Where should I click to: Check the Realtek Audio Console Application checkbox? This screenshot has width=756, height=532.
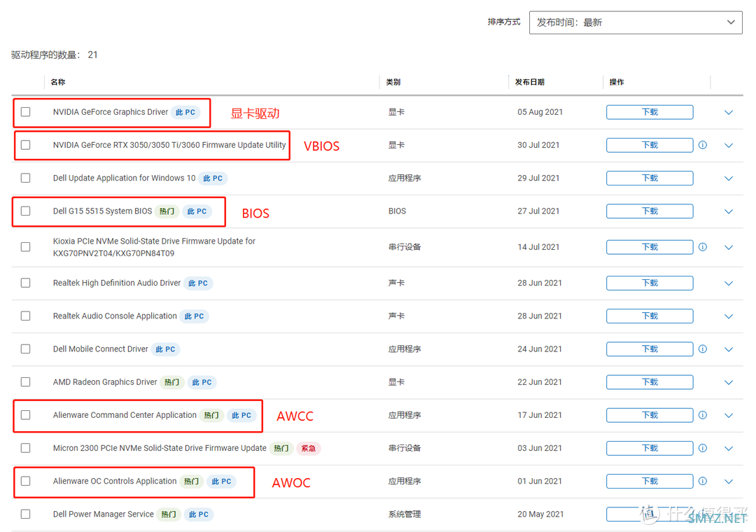(x=26, y=316)
